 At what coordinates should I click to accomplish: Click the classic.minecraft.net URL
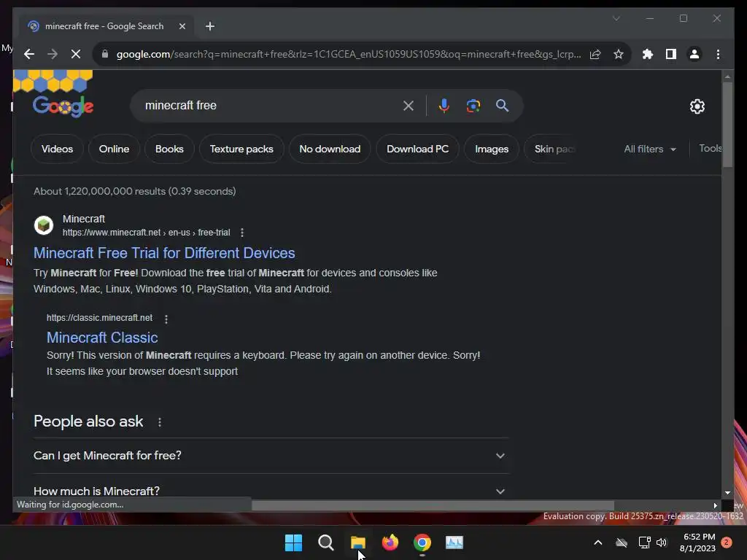(99, 318)
